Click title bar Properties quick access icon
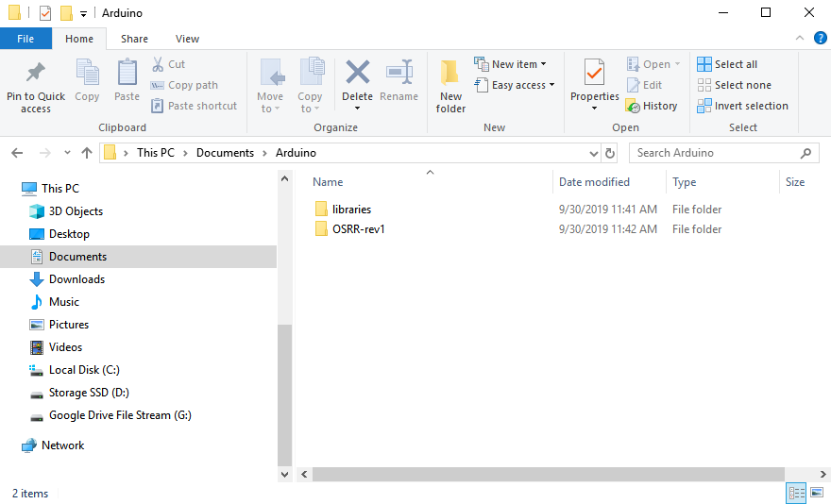This screenshot has height=504, width=831. click(x=45, y=12)
